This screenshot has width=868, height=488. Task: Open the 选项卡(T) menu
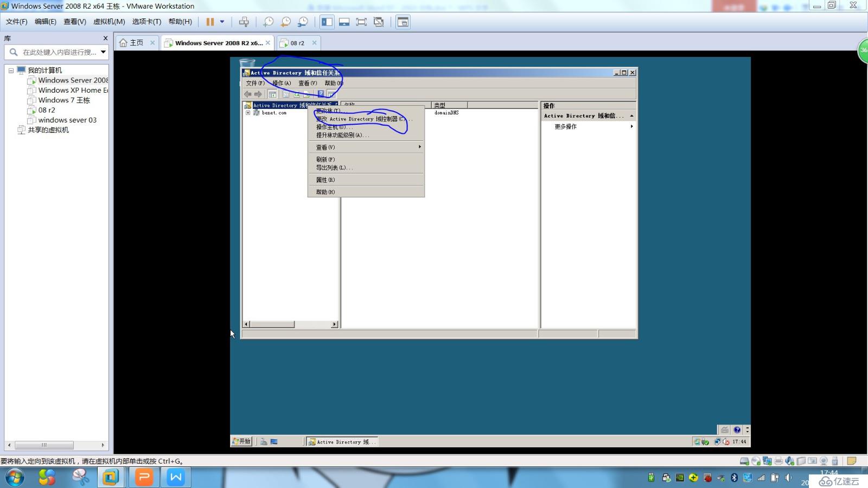click(146, 22)
